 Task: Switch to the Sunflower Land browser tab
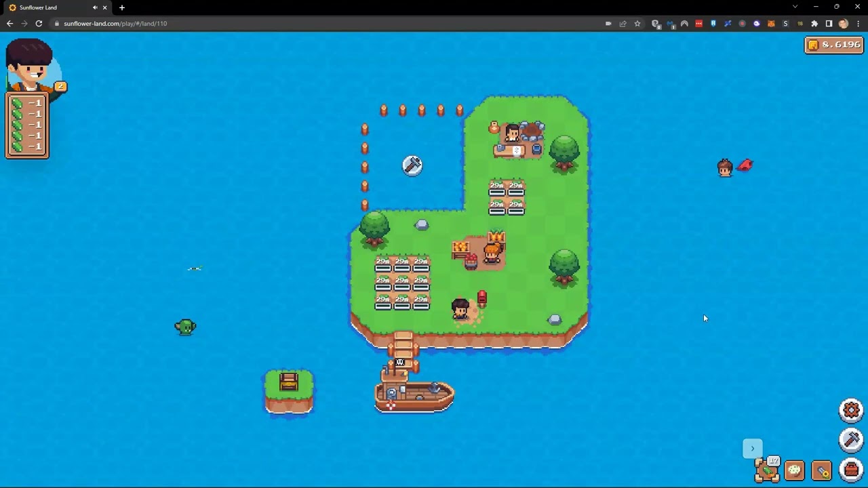tap(58, 7)
